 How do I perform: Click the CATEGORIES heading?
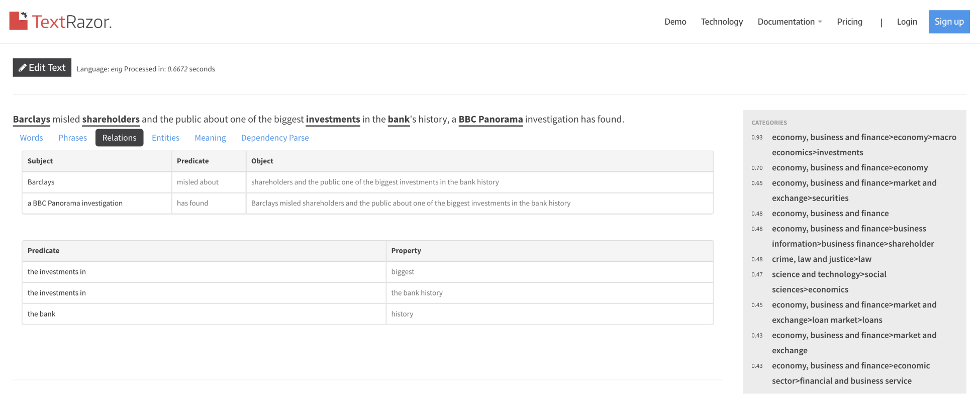pos(769,123)
